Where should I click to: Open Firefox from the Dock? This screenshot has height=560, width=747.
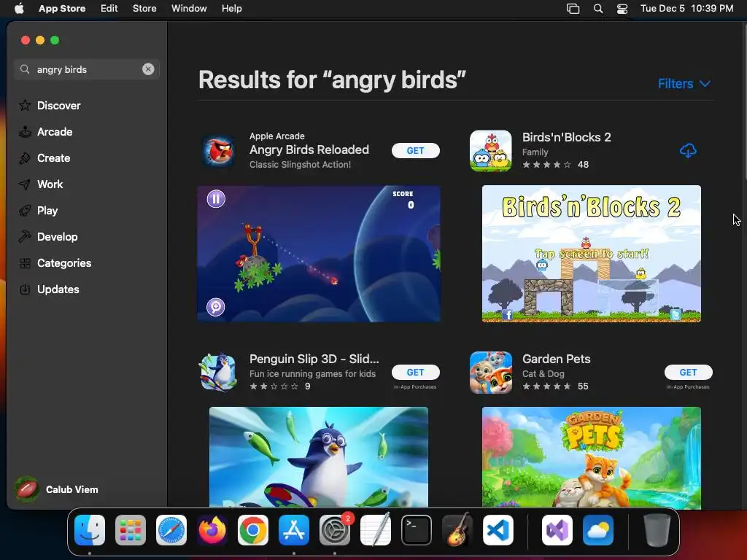click(x=212, y=530)
